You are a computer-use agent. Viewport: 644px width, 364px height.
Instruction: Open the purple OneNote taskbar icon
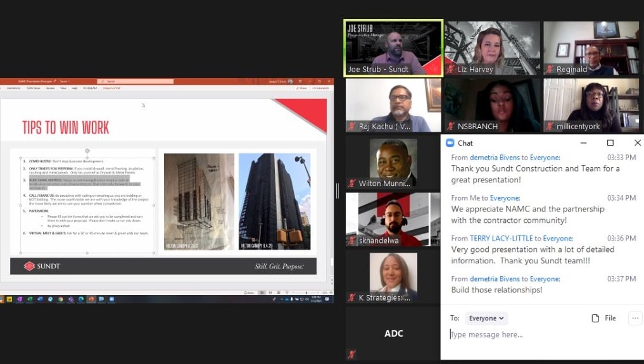[x=20, y=299]
